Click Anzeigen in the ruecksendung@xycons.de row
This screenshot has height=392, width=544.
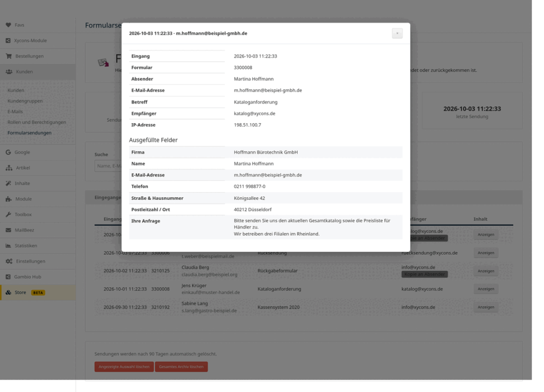point(486,253)
